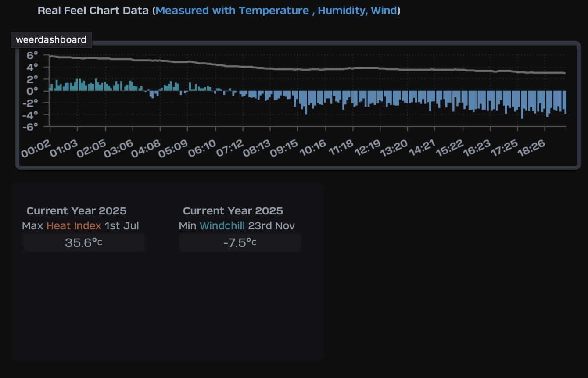Click the "1st Jul" date text
588x378 pixels.
(122, 226)
